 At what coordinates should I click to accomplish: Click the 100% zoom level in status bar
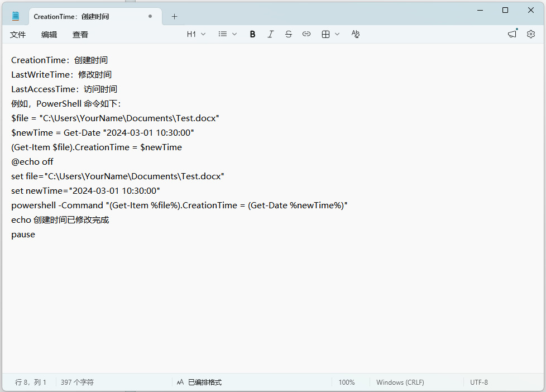(347, 383)
